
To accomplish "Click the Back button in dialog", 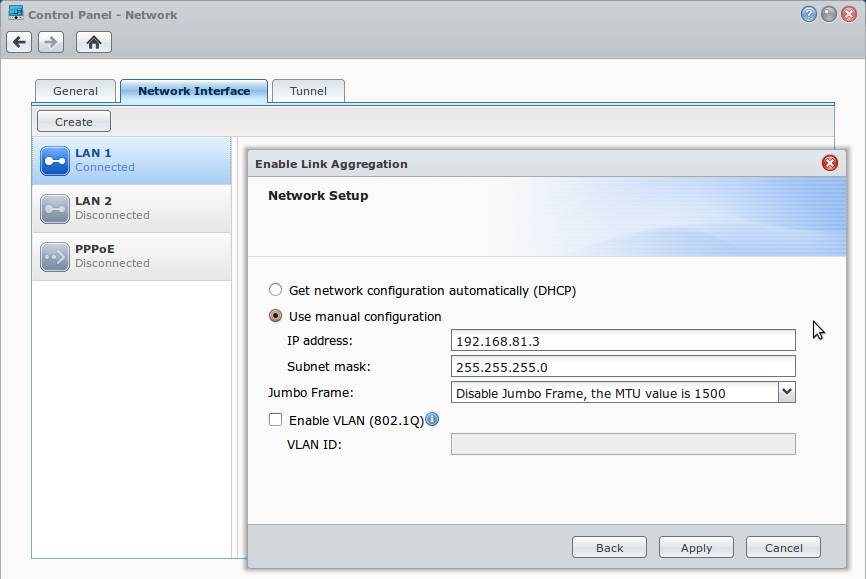I will tap(609, 548).
